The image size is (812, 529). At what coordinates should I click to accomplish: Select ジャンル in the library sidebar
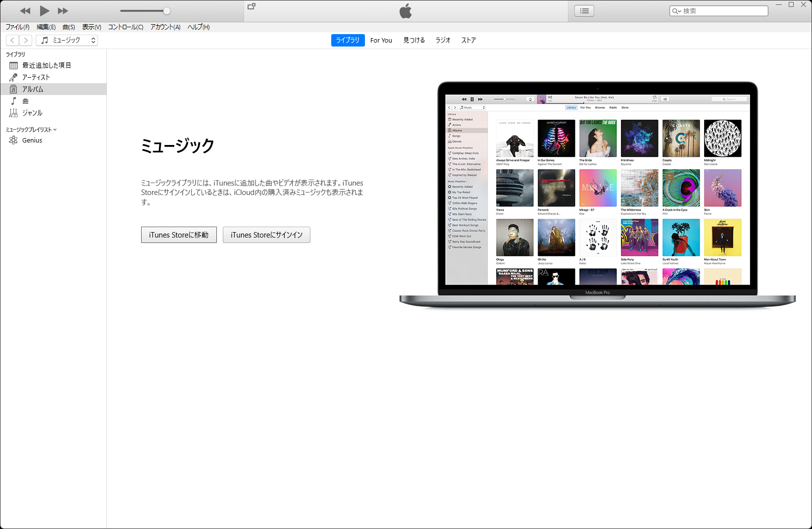point(32,112)
